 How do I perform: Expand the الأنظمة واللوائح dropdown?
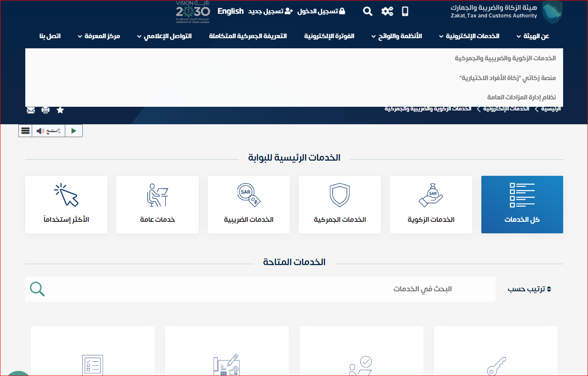(x=396, y=36)
